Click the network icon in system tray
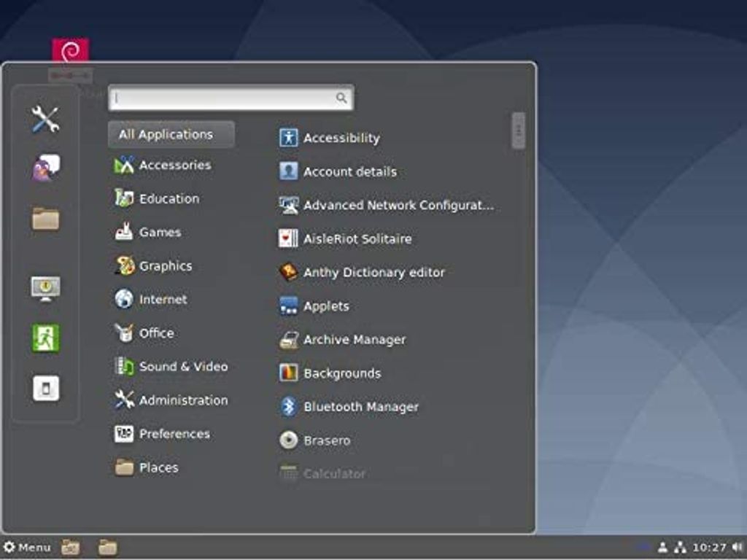 (x=680, y=547)
